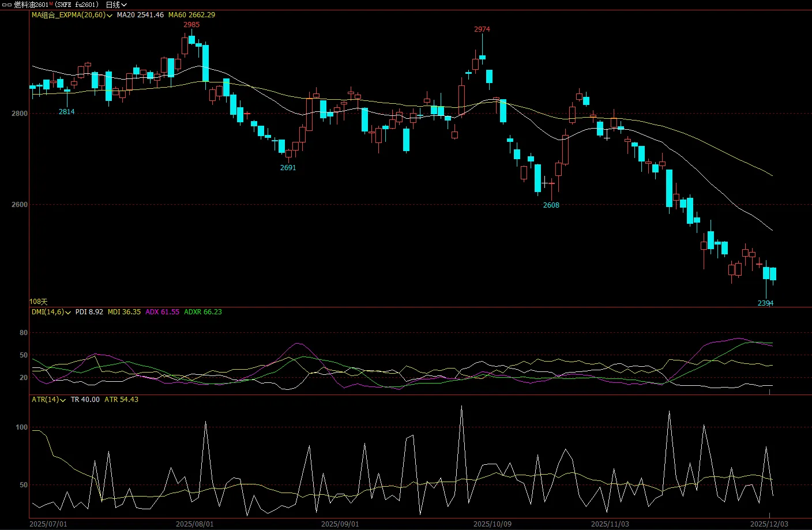Click the 燃料油2601 contract name

point(31,5)
